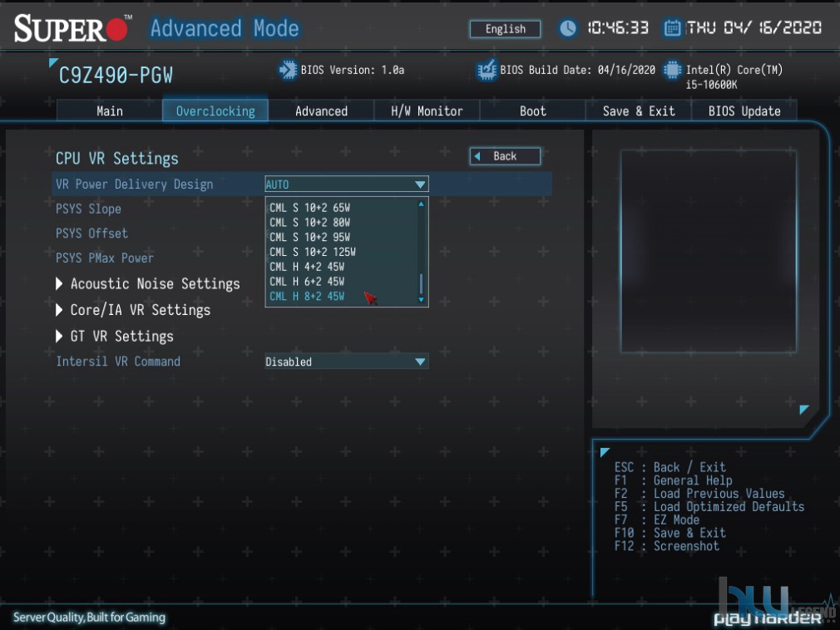Click the BIOS Version 1.0a text

[x=353, y=70]
